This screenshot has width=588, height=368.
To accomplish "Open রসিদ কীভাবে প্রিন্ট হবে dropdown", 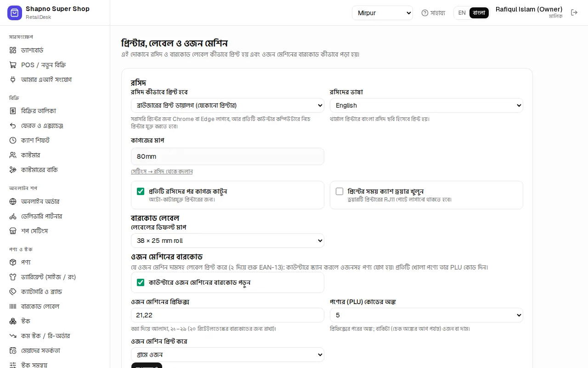I will tap(227, 105).
